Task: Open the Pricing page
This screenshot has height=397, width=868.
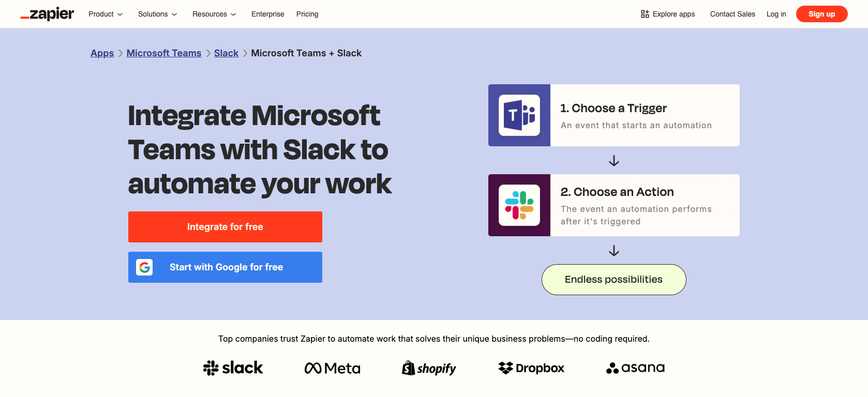Action: pyautogui.click(x=307, y=14)
